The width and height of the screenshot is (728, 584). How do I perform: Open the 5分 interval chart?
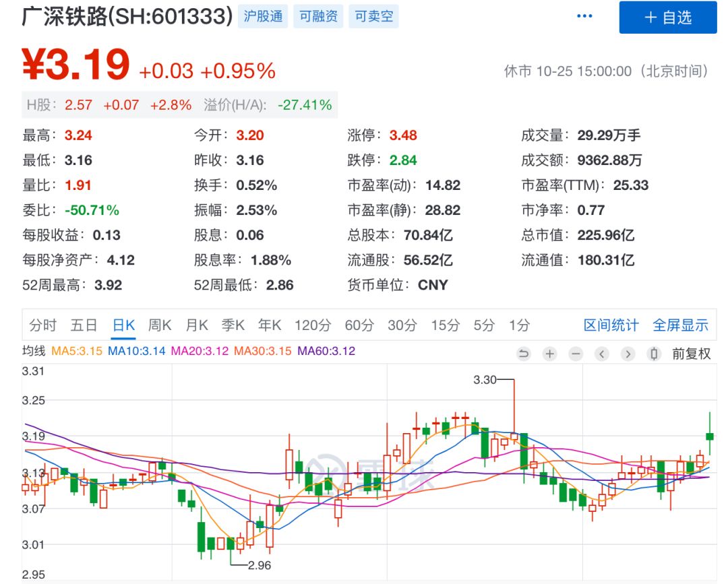click(x=484, y=325)
